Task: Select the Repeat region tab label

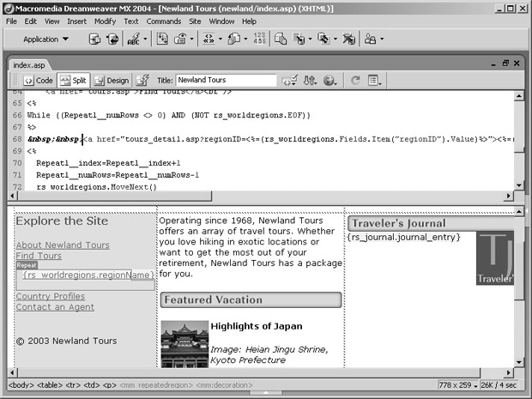Action: 27,265
